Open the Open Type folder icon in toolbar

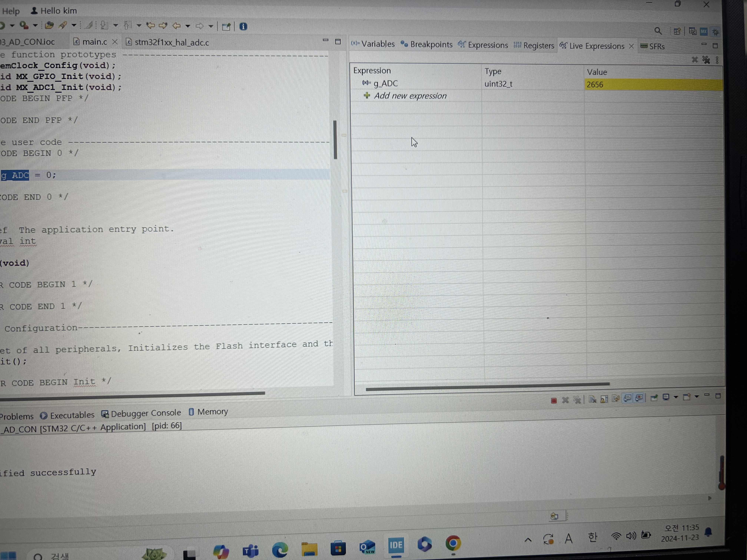pos(49,25)
